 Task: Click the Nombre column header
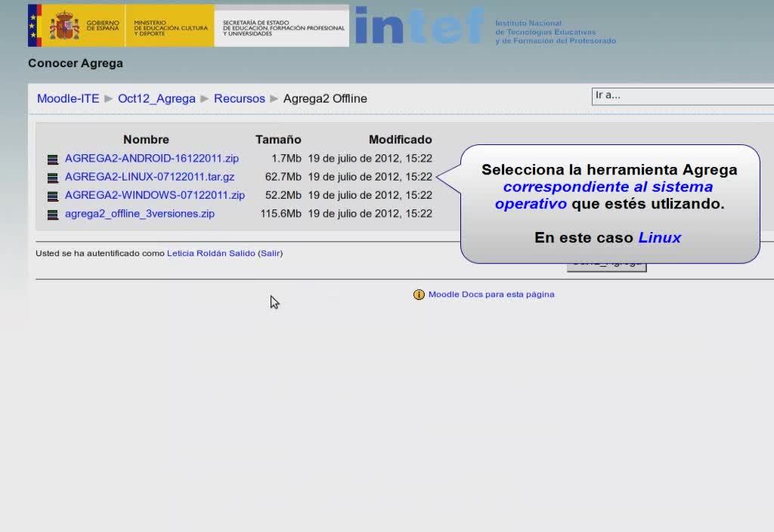click(146, 140)
